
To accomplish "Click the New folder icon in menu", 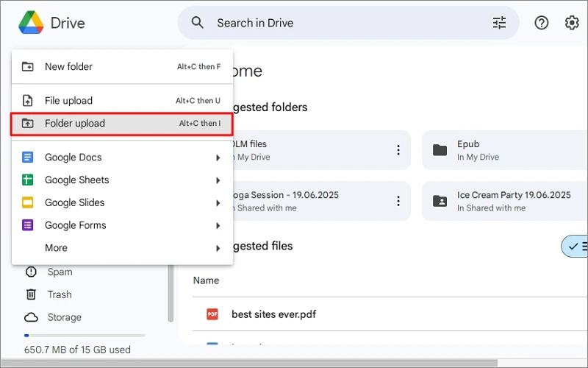I will click(x=27, y=66).
